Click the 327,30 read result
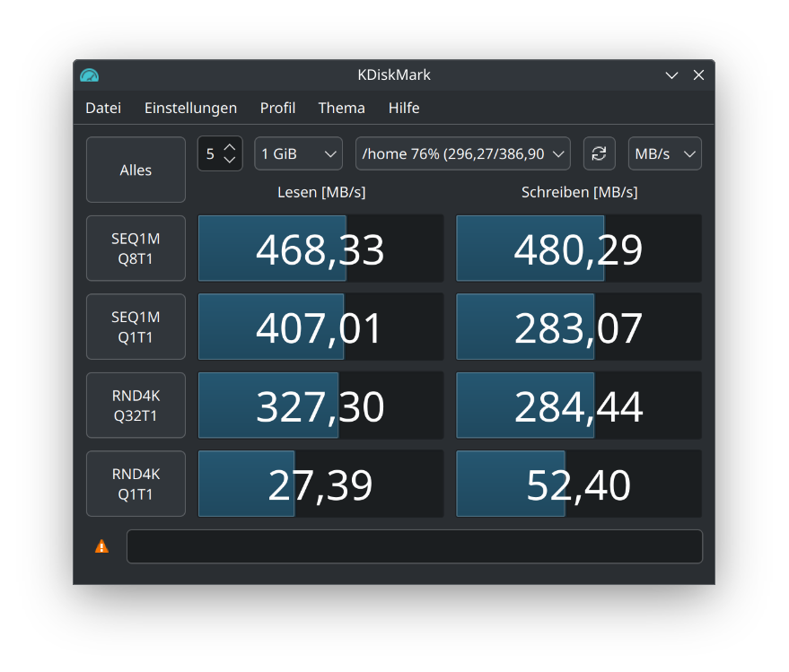789x672 pixels. click(x=321, y=406)
